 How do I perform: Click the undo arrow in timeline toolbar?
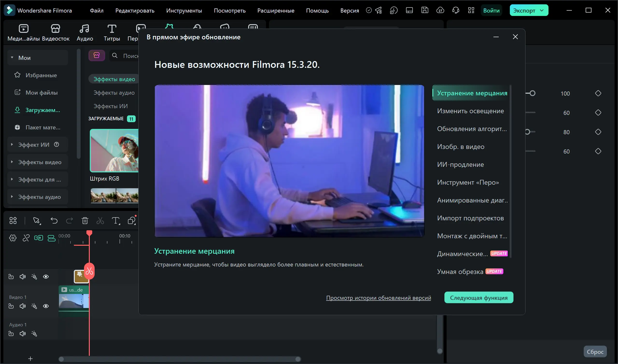[54, 221]
